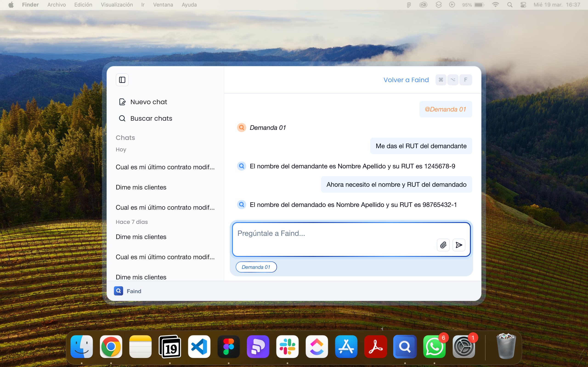The height and width of the screenshot is (367, 588).
Task: Open Figma from the dock
Action: coord(228,346)
